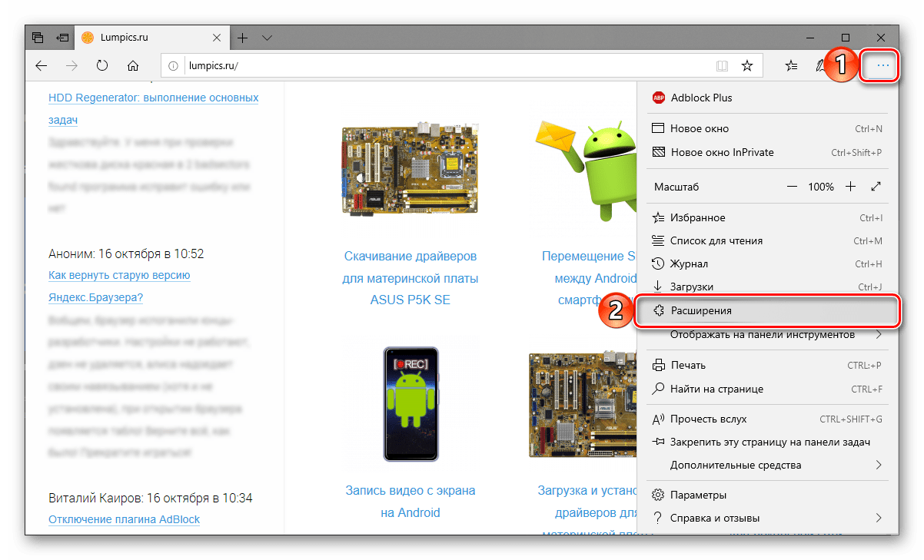Go to Home page icon
Screen dimensions: 924x560
(133, 66)
